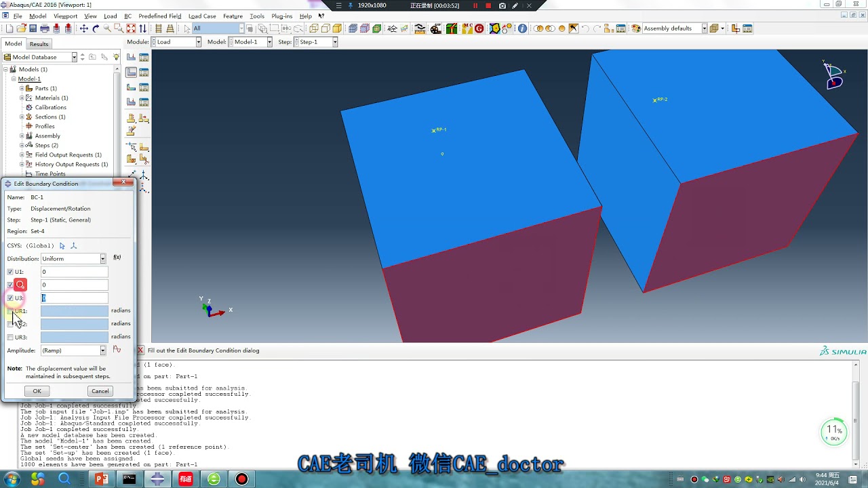
Task: Click the RP-2 reference point in viewport
Action: 655,100
